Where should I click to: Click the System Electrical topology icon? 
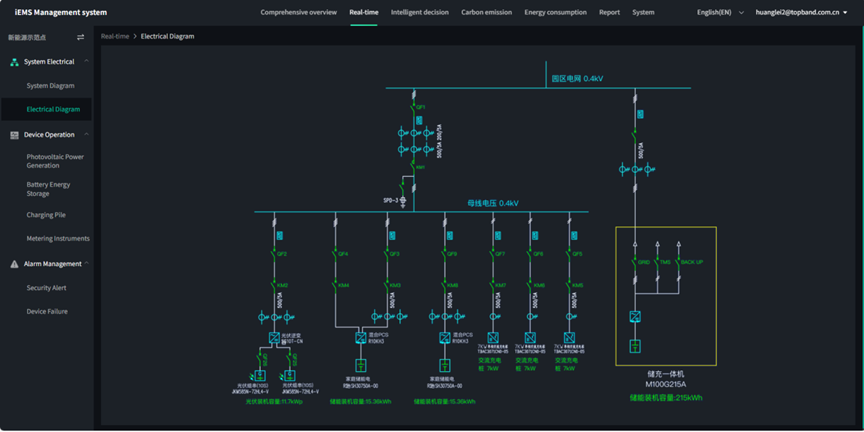14,62
